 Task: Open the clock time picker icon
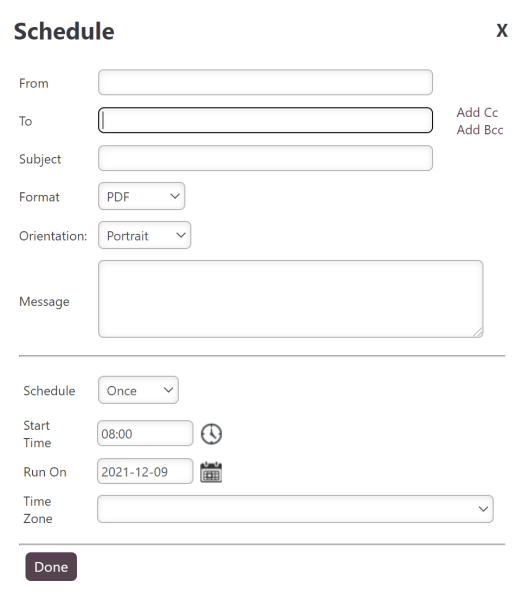(211, 434)
